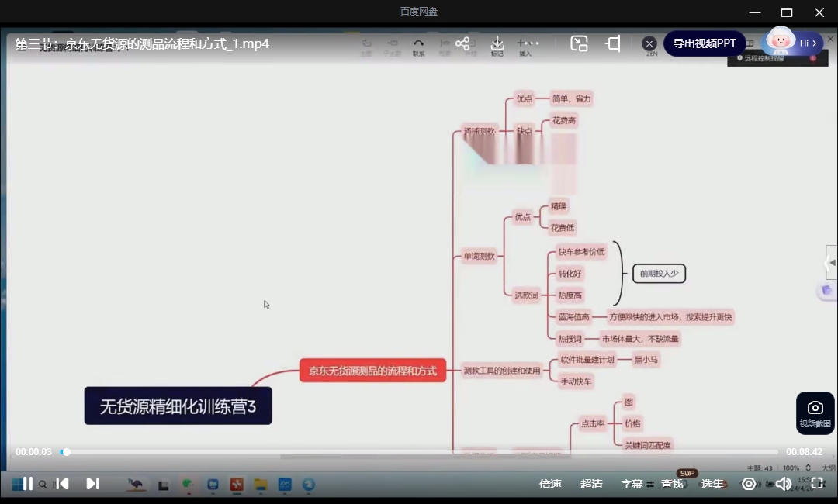Open the blue JDM taskbar icon
The width and height of the screenshot is (838, 504).
pyautogui.click(x=285, y=485)
